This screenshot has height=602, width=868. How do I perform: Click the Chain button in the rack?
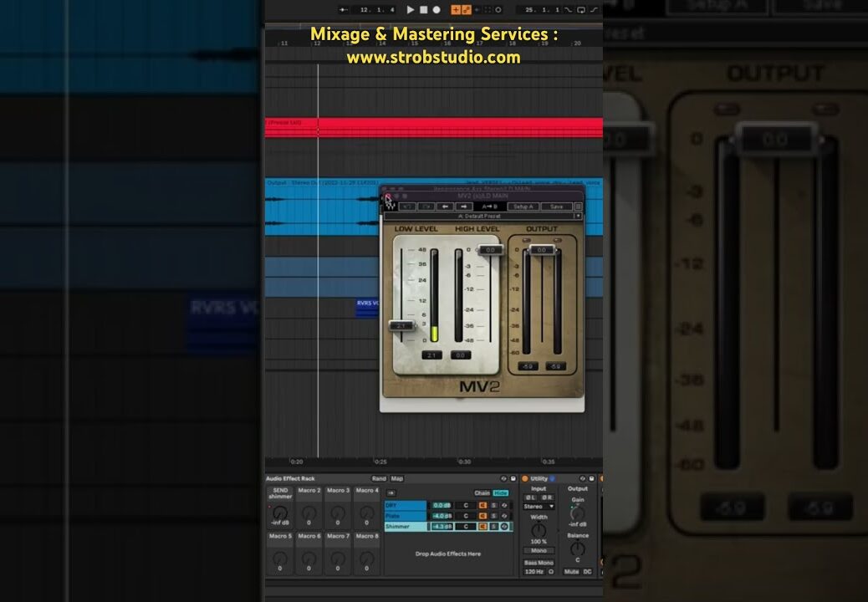(483, 493)
